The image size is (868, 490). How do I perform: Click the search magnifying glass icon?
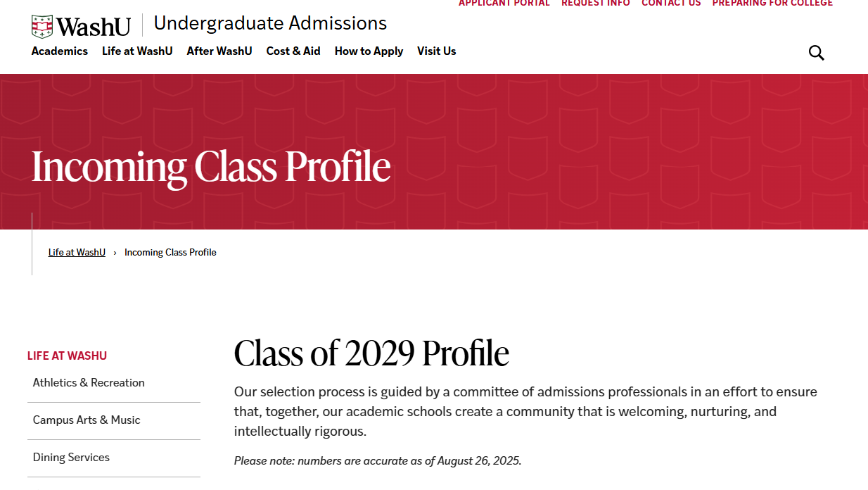pyautogui.click(x=816, y=53)
